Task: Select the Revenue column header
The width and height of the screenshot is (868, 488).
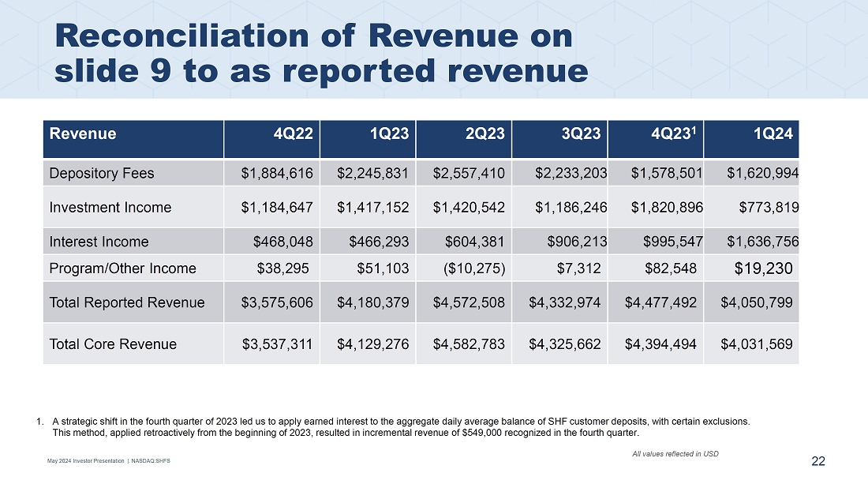Action: click(83, 133)
